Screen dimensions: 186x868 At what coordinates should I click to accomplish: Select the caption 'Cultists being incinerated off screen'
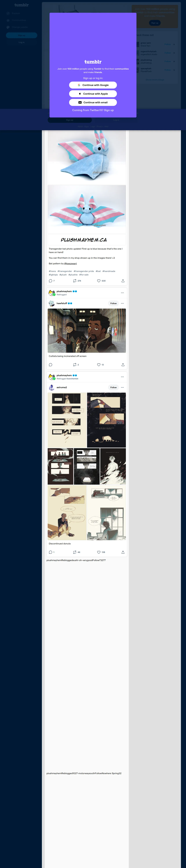68,356
